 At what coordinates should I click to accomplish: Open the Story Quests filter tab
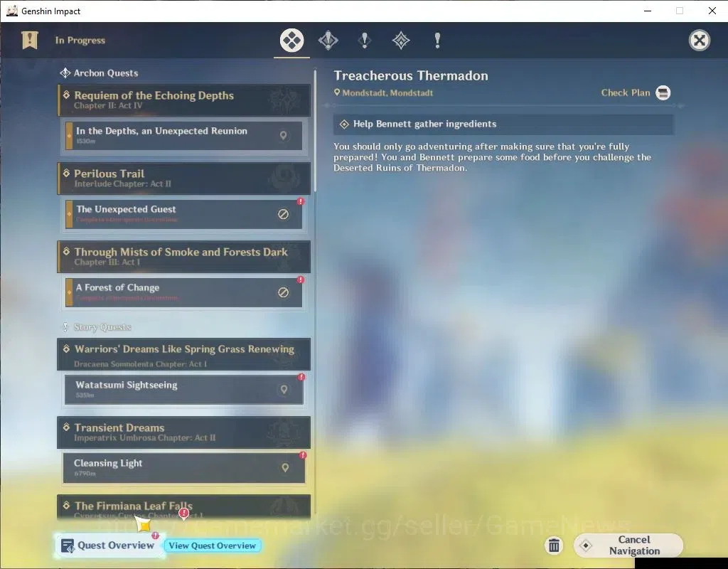coord(365,41)
